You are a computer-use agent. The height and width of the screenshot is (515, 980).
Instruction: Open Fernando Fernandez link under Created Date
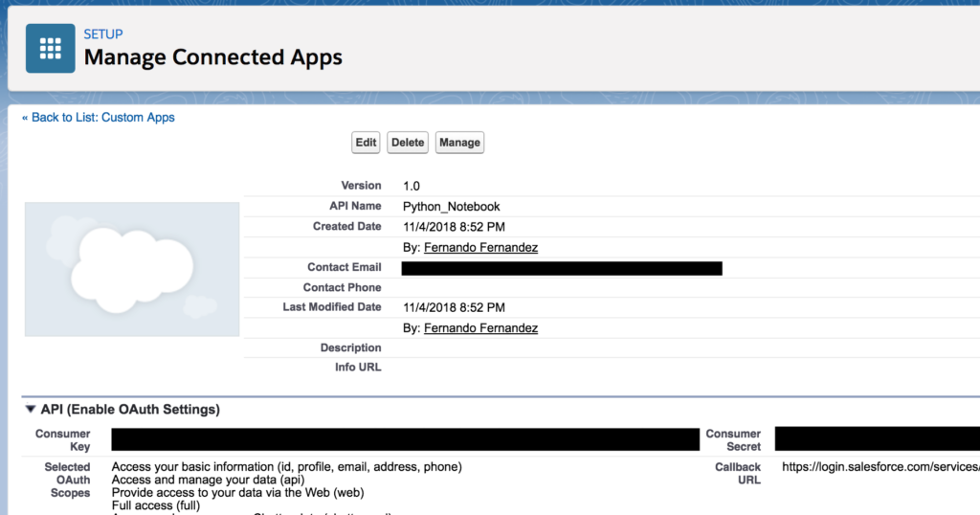point(480,248)
